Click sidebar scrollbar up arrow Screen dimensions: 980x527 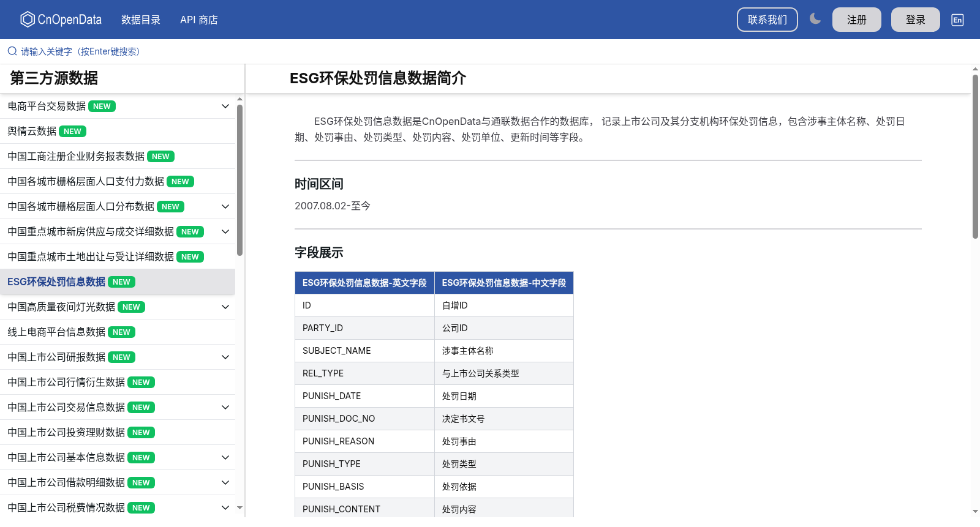[x=239, y=99]
